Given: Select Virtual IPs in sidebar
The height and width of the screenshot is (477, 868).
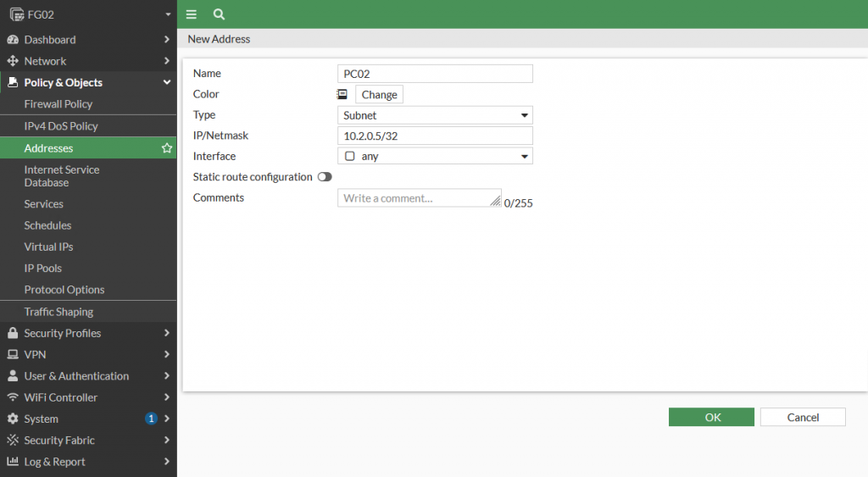Looking at the screenshot, I should (x=48, y=247).
